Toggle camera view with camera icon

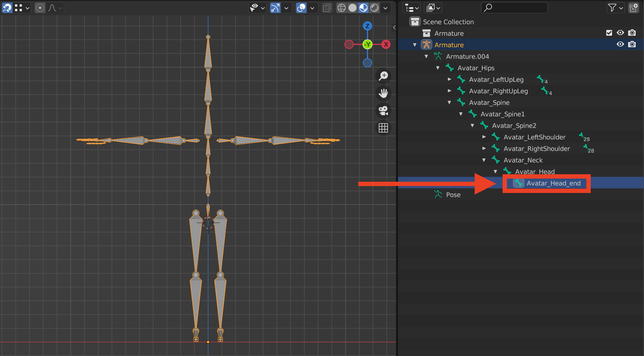coord(383,111)
